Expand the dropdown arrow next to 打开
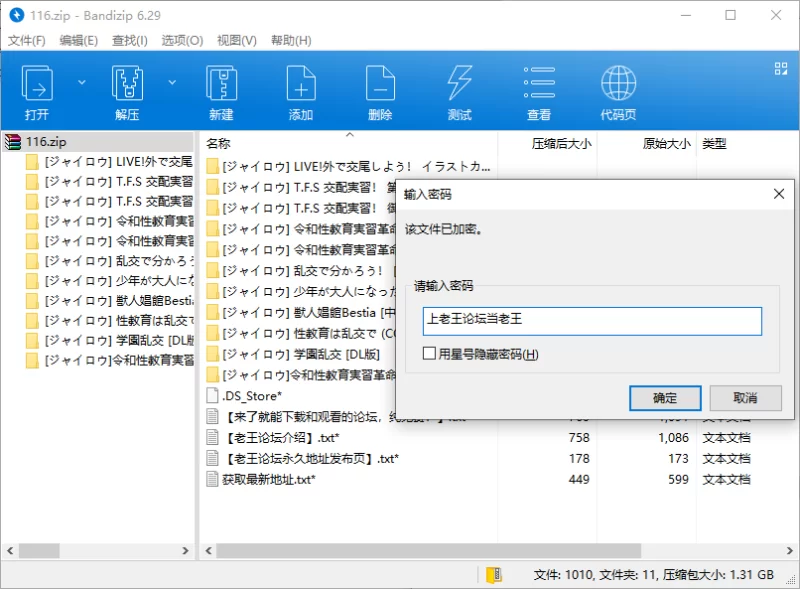The height and width of the screenshot is (589, 800). click(x=82, y=82)
